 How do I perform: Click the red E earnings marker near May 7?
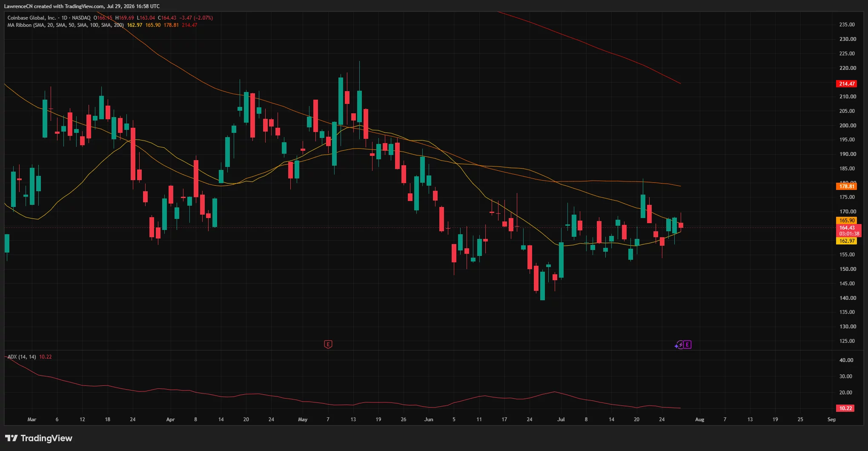click(x=328, y=344)
